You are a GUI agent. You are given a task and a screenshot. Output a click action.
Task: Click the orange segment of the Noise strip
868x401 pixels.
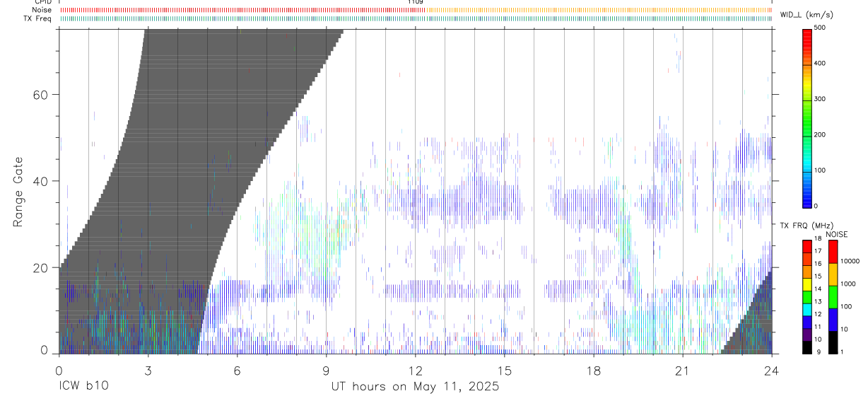(599, 10)
